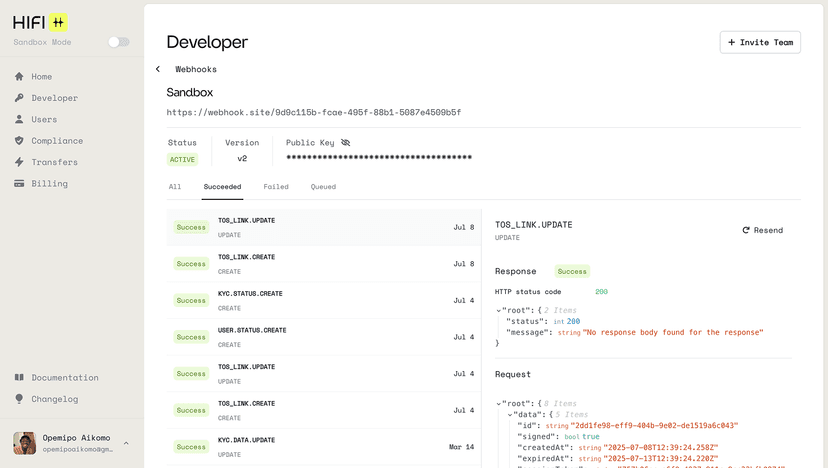Viewport: 828px width, 468px height.
Task: Open the Billing sidebar link
Action: [49, 183]
